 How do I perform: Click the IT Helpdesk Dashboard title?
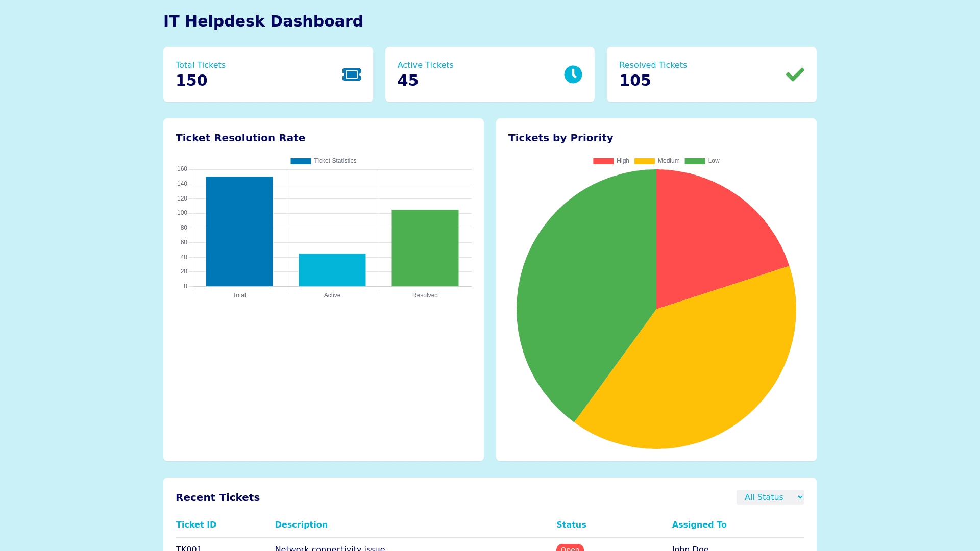(x=263, y=21)
